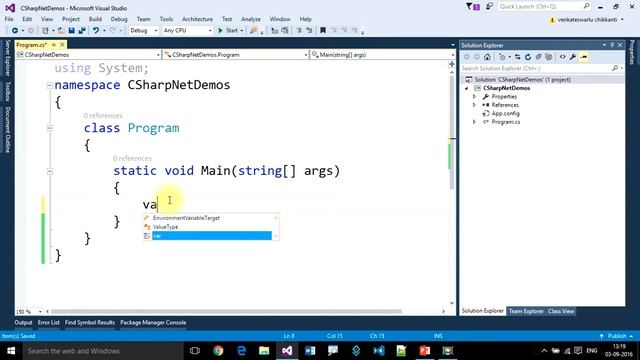Expand the Program.cs node in Solution Explorer
640x360 pixels.
(x=474, y=122)
